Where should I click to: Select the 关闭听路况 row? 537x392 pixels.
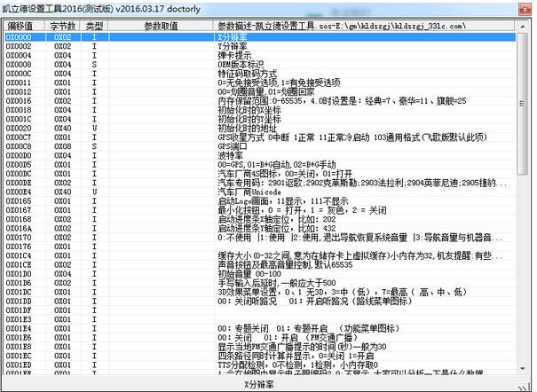[x=259, y=302]
